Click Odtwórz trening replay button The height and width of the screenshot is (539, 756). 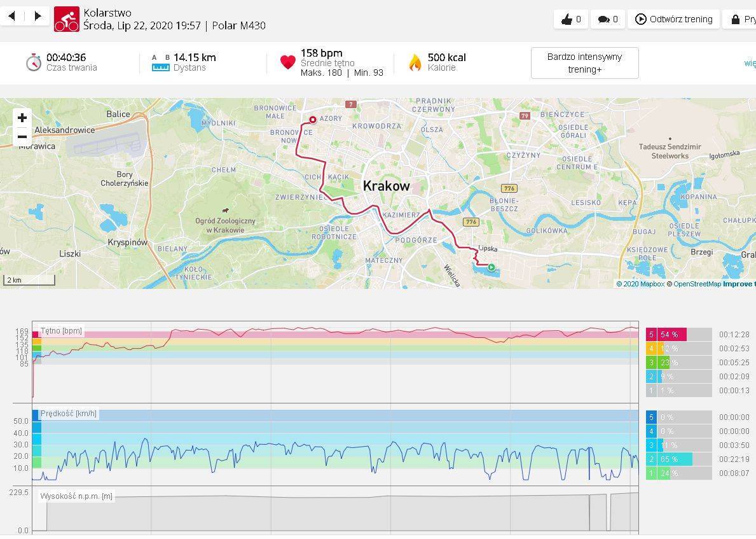pos(674,19)
